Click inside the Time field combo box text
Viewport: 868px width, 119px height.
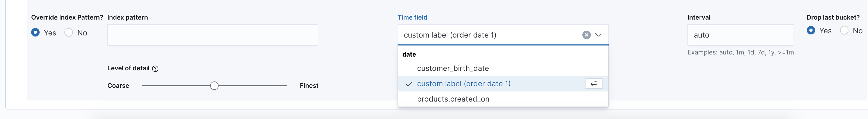472,35
